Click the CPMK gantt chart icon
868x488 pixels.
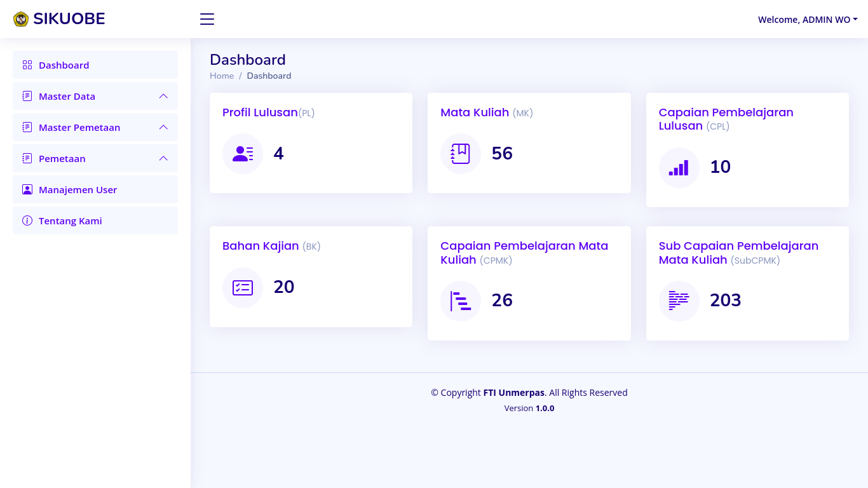click(x=461, y=301)
